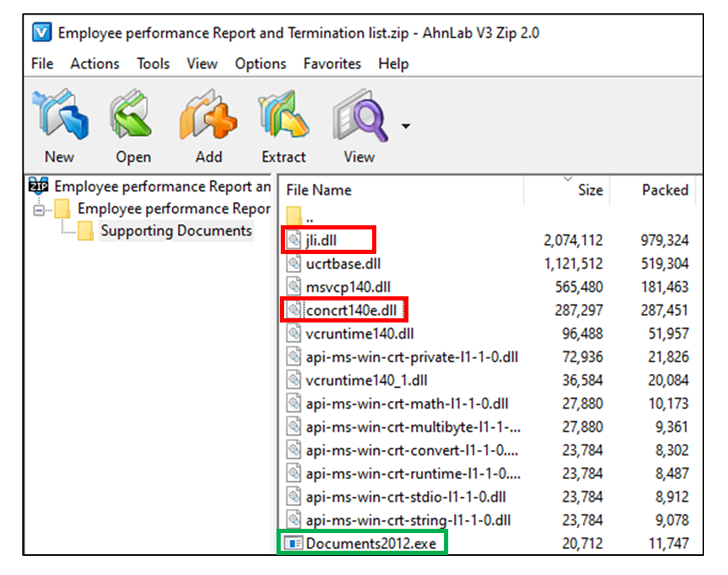Click the api-ms-win-crt-math file icon
This screenshot has width=728, height=575.
(x=293, y=403)
